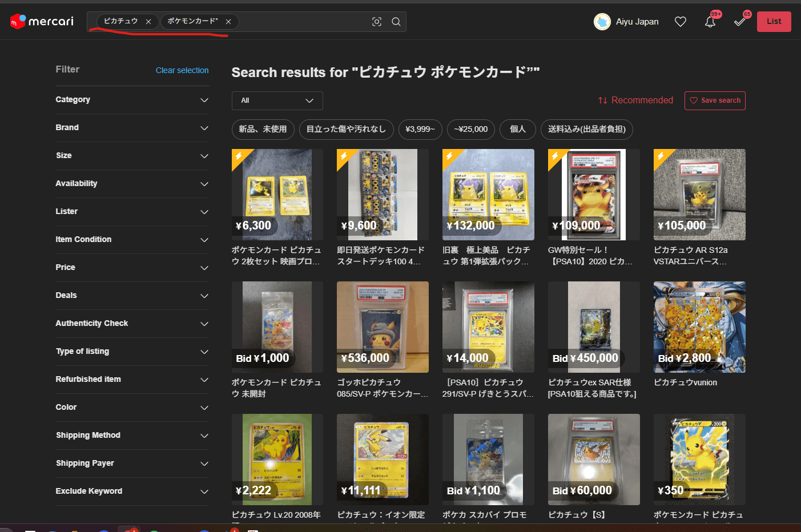The image size is (801, 532).
Task: Toggle the 個人 filter chip
Action: tap(517, 129)
